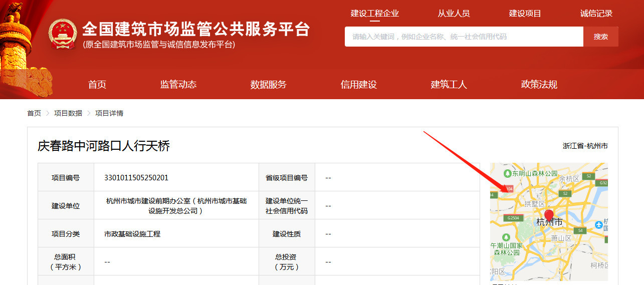This screenshot has width=644, height=285.
Task: Click the airport icon on the map
Action: click(598, 225)
